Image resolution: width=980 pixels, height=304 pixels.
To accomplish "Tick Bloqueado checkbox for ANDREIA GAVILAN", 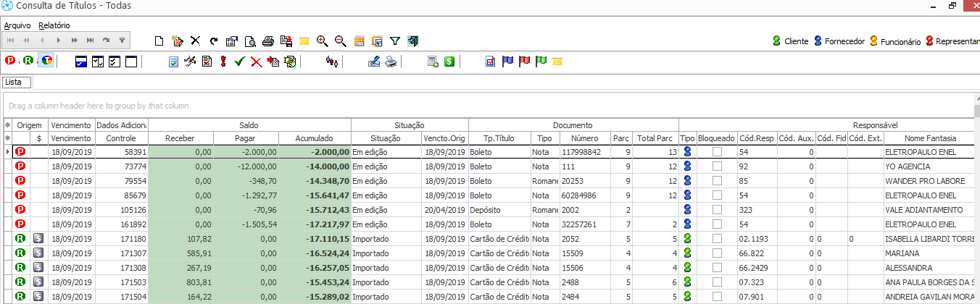I will tap(717, 297).
